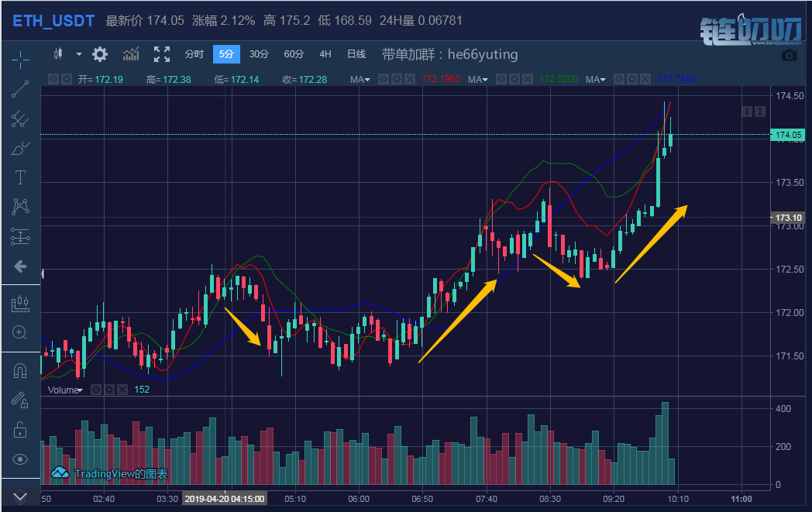Open the indicators chart icon

(131, 54)
